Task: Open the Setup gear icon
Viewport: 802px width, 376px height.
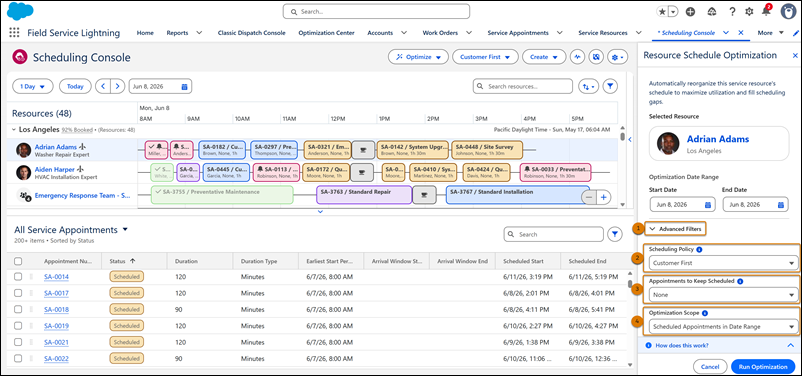Action: pyautogui.click(x=749, y=11)
